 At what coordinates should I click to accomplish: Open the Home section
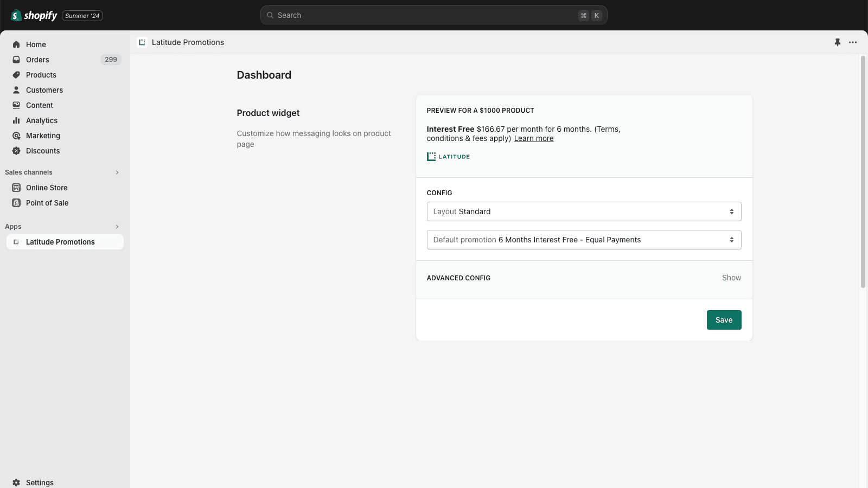tap(36, 44)
